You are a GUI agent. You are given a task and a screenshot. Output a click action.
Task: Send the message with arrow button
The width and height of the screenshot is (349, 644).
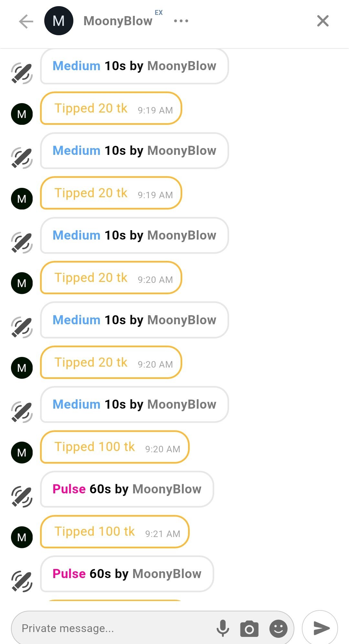coord(320,628)
